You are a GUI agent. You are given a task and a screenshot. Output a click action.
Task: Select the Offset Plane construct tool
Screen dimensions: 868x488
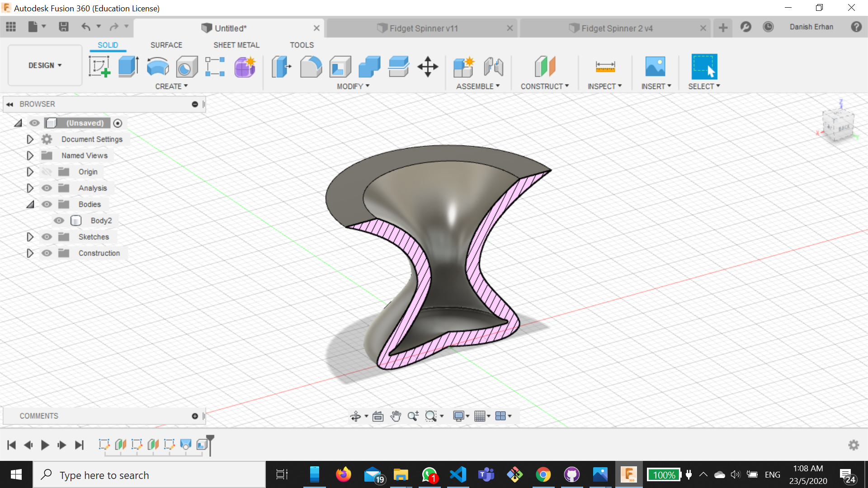[x=545, y=66]
